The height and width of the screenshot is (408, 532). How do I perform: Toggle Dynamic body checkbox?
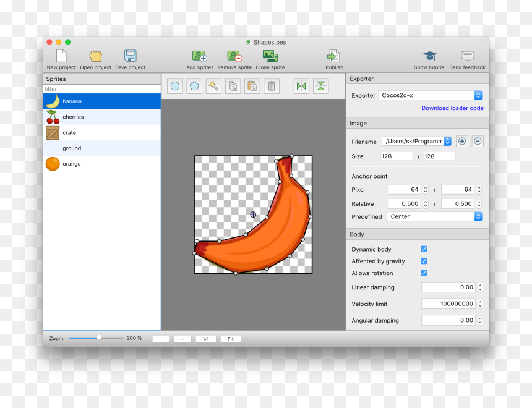point(424,249)
